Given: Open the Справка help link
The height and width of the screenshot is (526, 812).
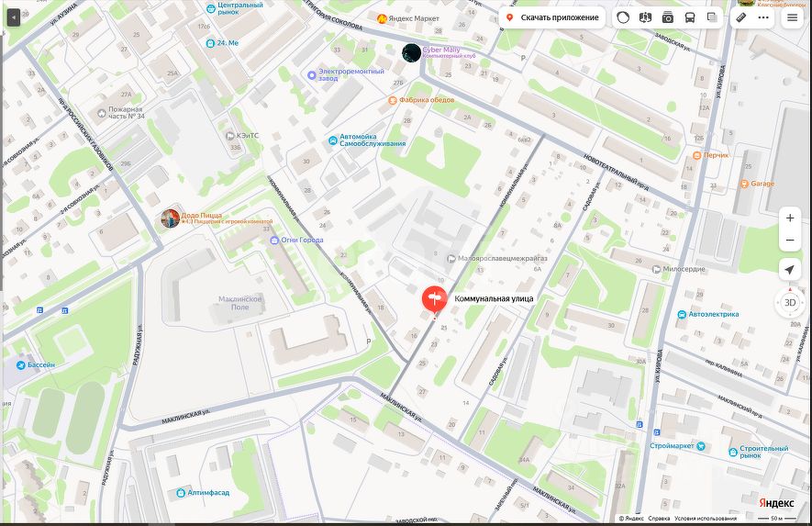Looking at the screenshot, I should pos(659,519).
